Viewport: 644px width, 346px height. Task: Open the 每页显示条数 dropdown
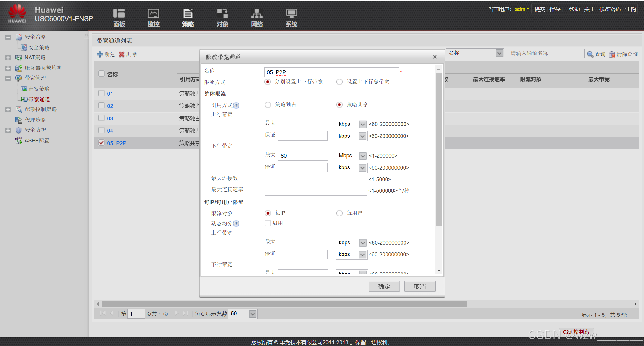pos(253,314)
